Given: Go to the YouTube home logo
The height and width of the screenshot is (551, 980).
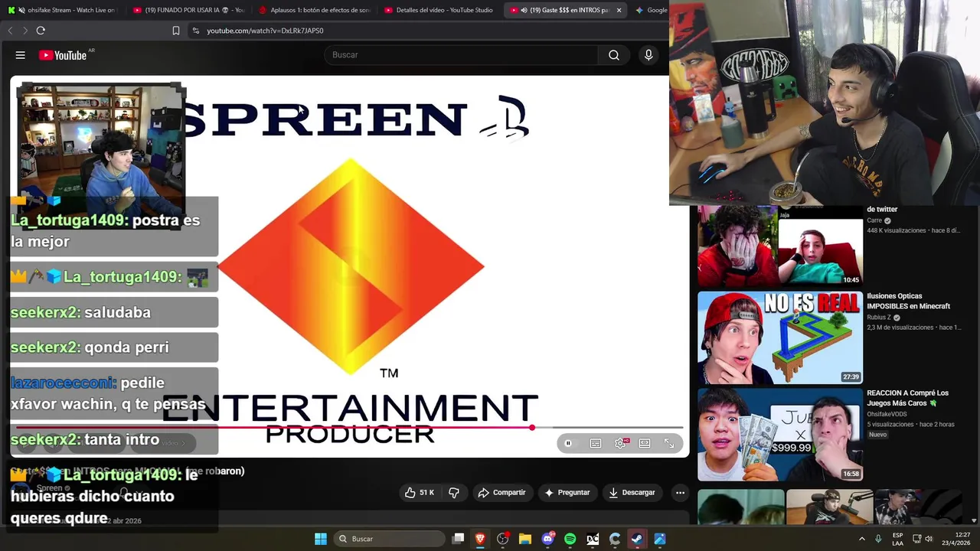Looking at the screenshot, I should click(63, 55).
